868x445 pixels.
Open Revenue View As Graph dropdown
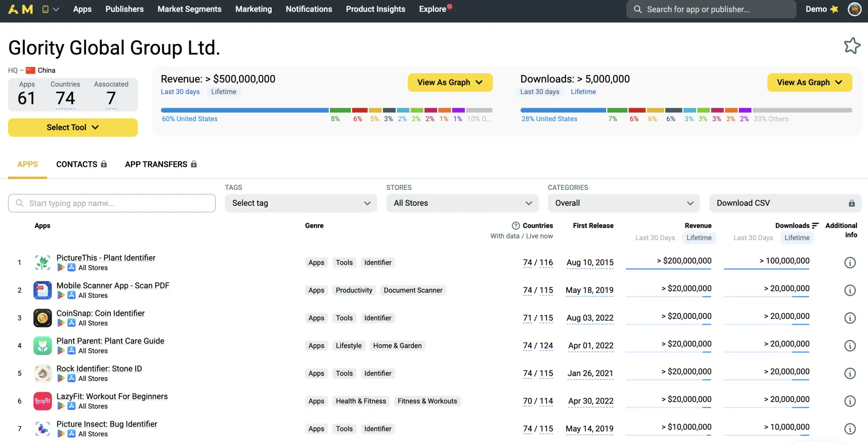click(450, 82)
